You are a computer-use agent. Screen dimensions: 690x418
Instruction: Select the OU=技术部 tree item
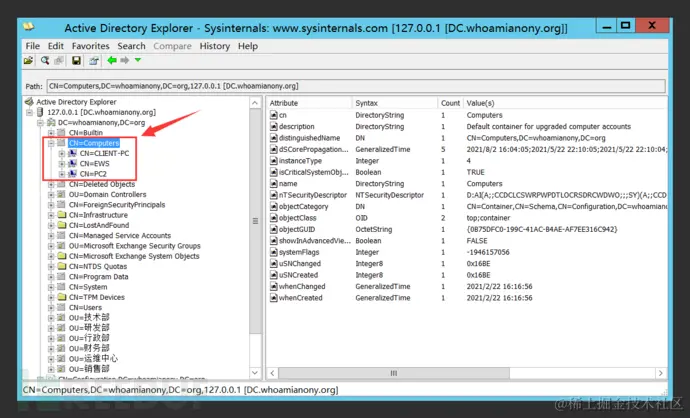pyautogui.click(x=89, y=317)
